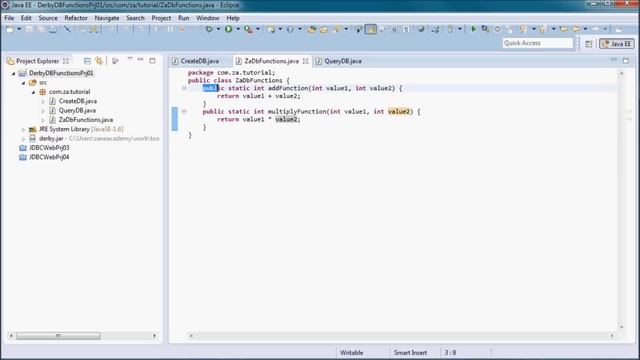Open the Debug configurations dropdown arrow
The height and width of the screenshot is (360, 640).
(218, 29)
